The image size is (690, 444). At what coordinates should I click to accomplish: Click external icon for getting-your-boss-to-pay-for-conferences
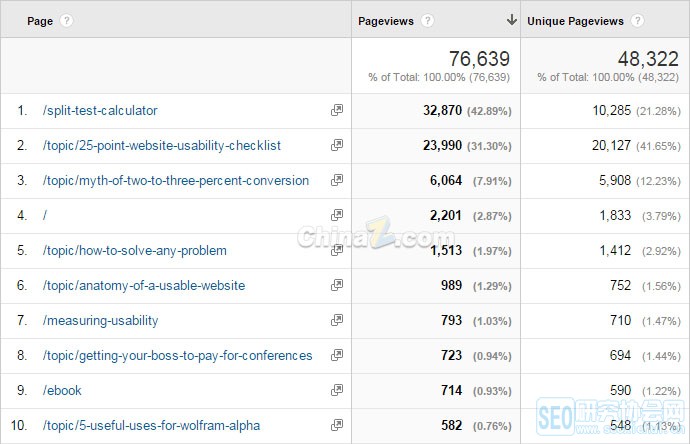pos(337,356)
